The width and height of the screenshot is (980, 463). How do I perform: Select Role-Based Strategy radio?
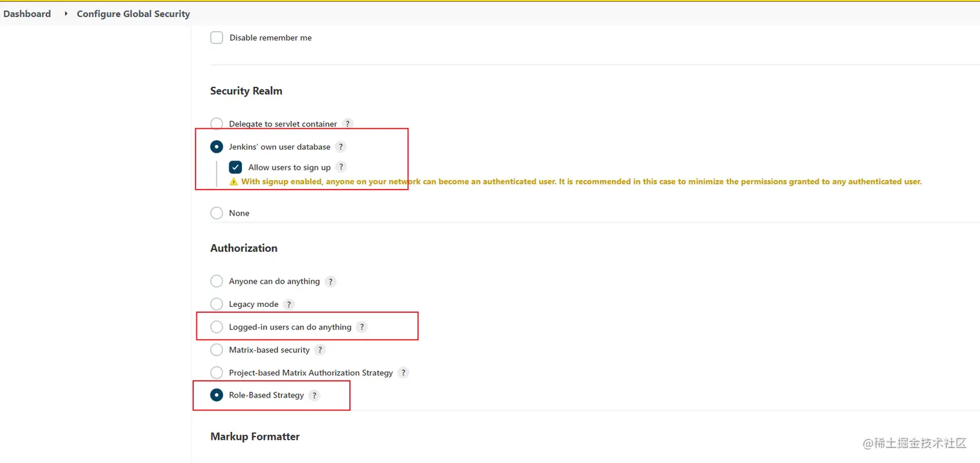tap(216, 395)
